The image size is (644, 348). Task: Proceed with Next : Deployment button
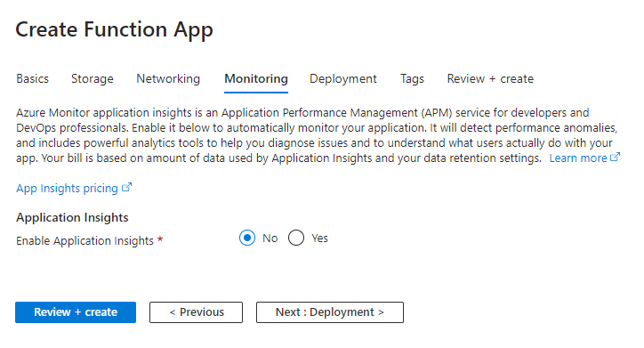pyautogui.click(x=330, y=312)
